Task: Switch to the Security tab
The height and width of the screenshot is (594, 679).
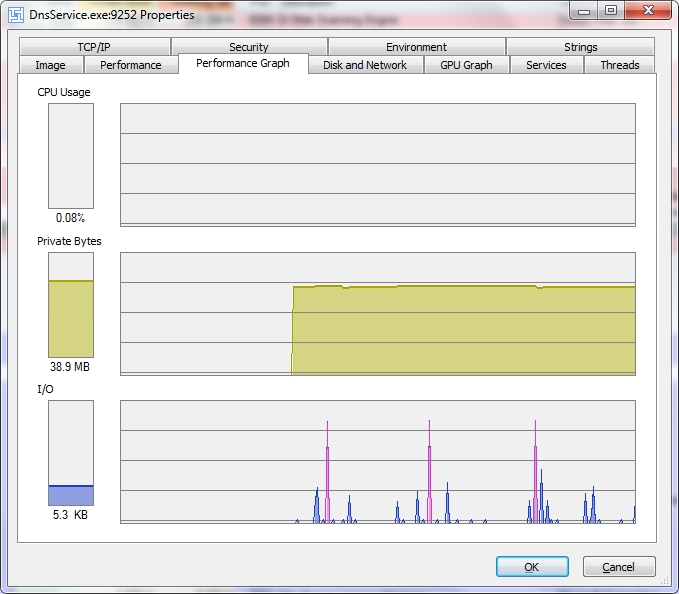Action: pyautogui.click(x=249, y=47)
